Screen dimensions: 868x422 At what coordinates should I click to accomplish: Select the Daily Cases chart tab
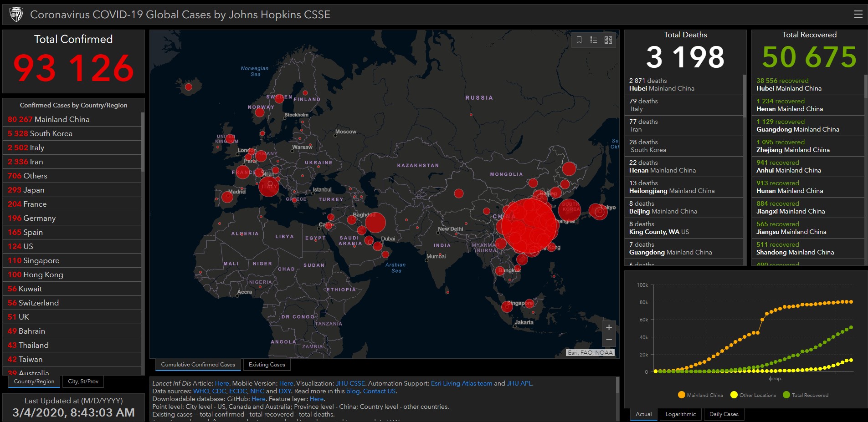tap(724, 414)
